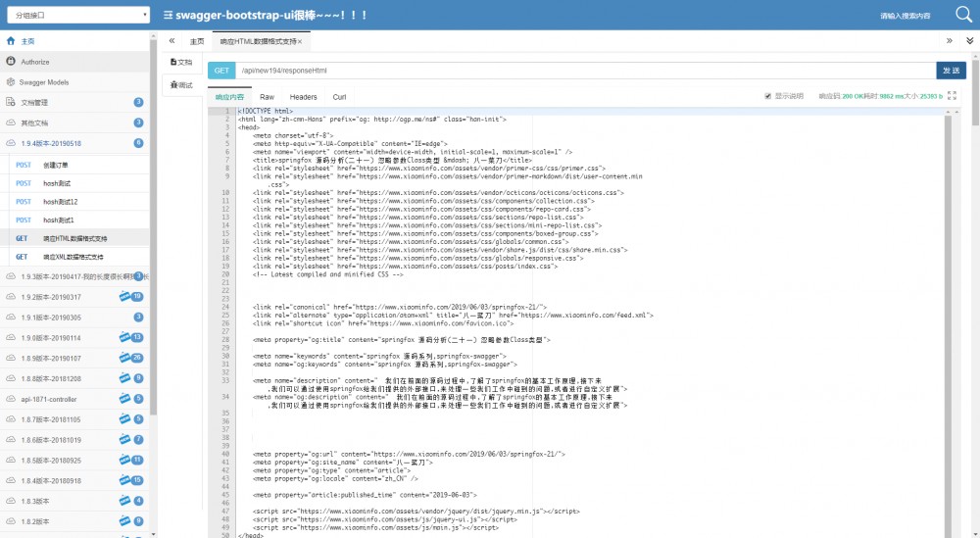This screenshot has width=980, height=538.
Task: Expand the 文档管理 menu
Action: [75, 103]
